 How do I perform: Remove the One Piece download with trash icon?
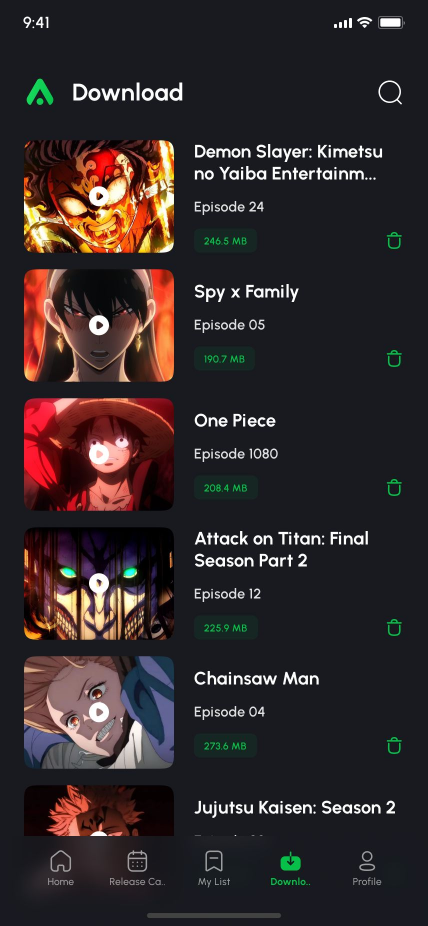394,487
